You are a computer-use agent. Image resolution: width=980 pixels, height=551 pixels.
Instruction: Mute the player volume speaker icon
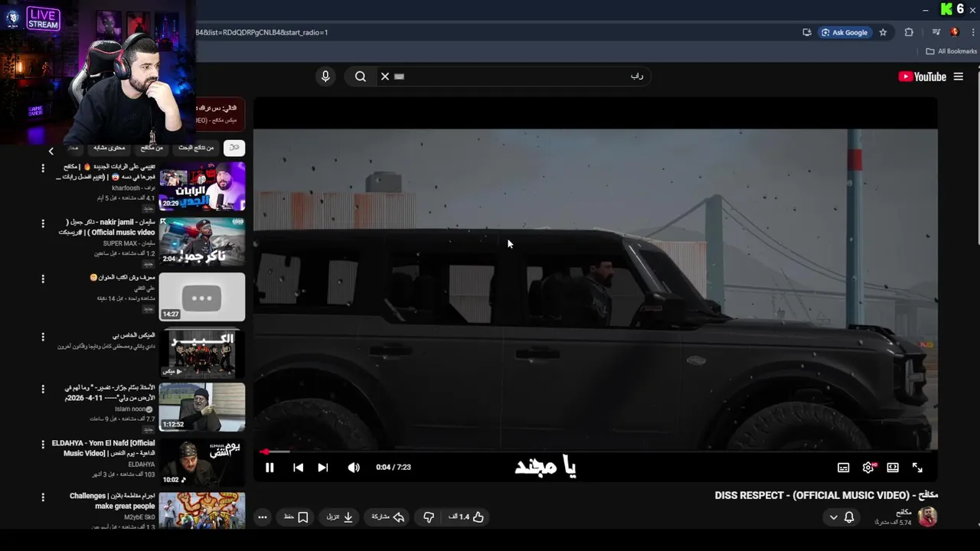point(354,468)
